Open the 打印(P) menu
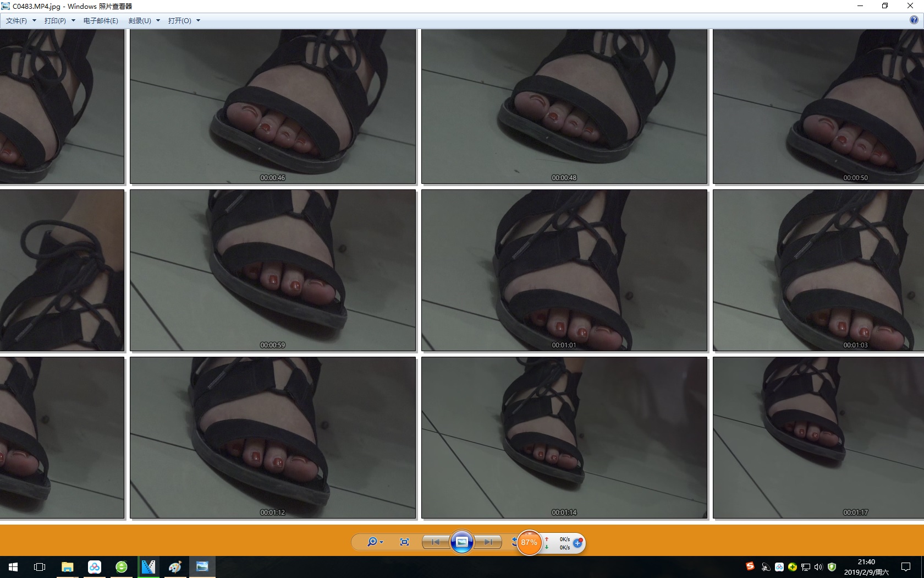 tap(59, 21)
